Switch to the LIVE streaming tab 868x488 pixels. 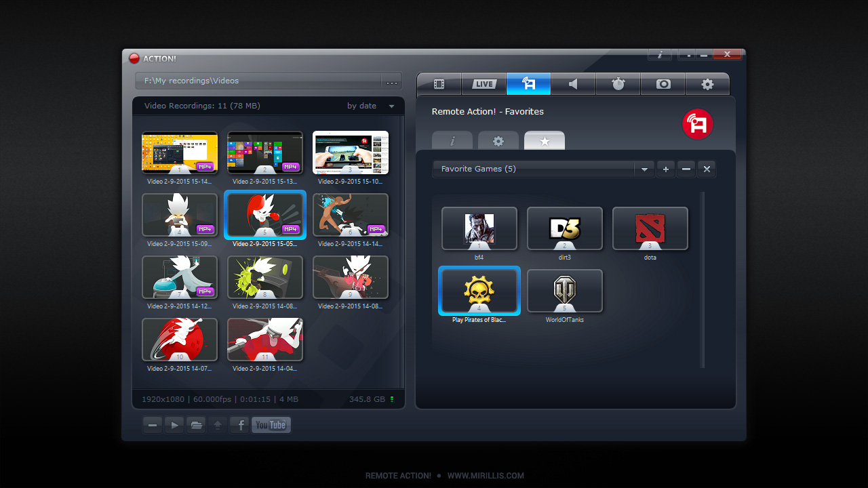(484, 84)
